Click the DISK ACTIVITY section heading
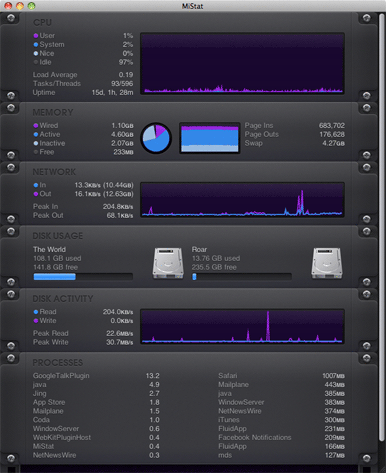 pyautogui.click(x=63, y=299)
